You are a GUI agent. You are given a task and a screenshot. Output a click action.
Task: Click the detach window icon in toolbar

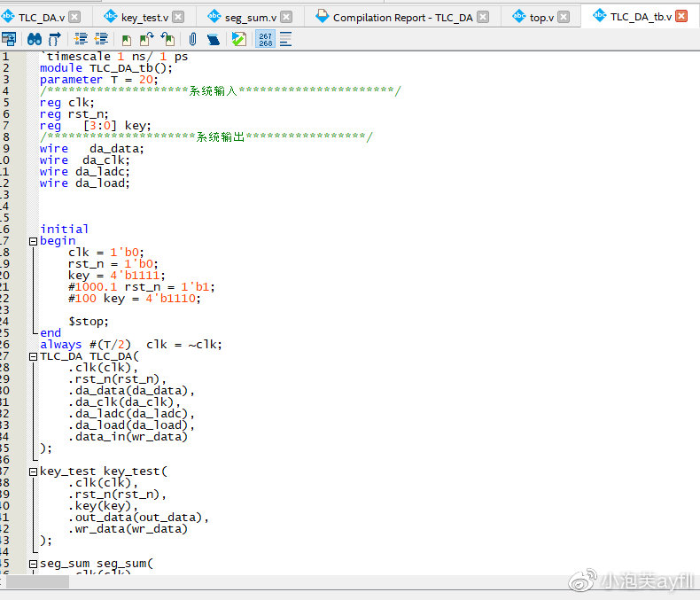click(9, 39)
